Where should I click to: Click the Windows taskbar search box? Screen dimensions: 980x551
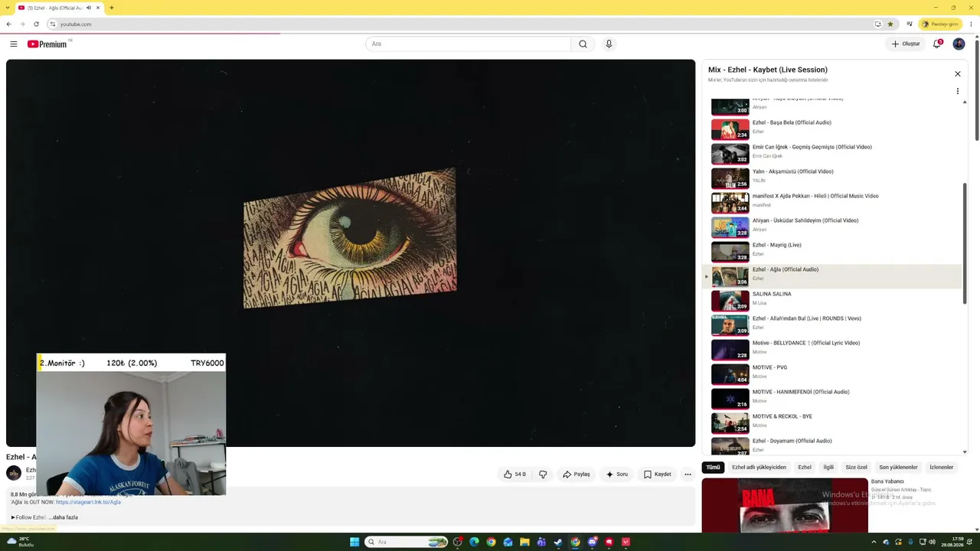click(x=407, y=542)
